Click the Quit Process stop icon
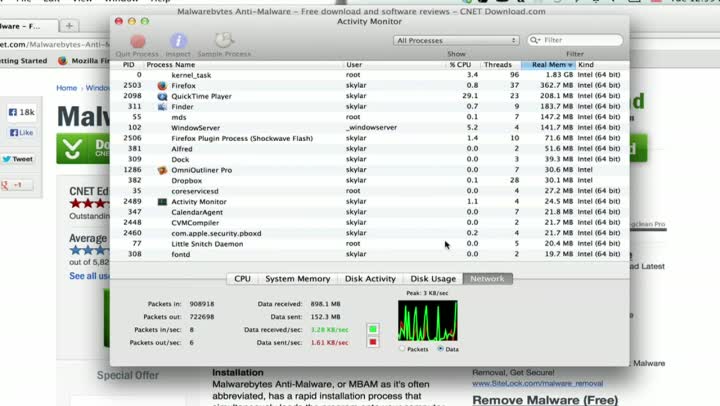 (137, 41)
